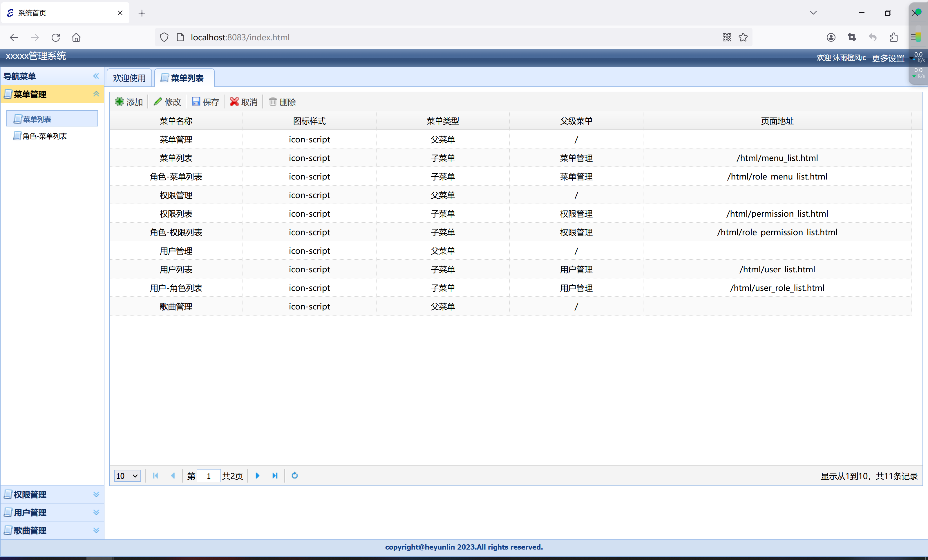This screenshot has width=928, height=560.
Task: Go to the first page of the grid
Action: (155, 476)
